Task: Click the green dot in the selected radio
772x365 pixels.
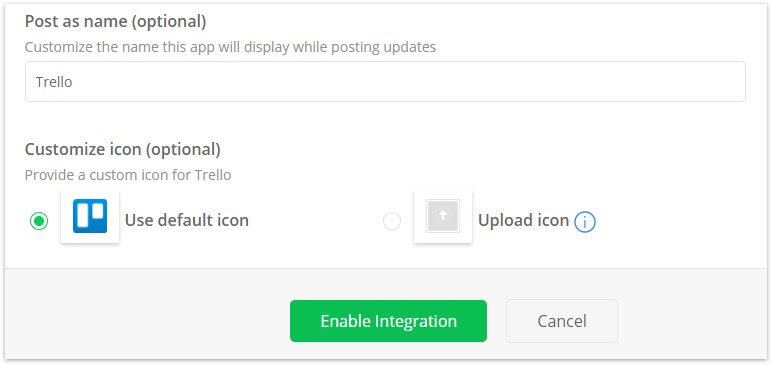Action: coord(39,221)
